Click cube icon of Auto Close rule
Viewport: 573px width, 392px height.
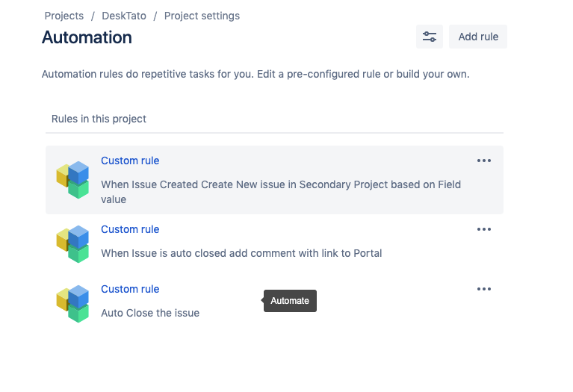[73, 303]
